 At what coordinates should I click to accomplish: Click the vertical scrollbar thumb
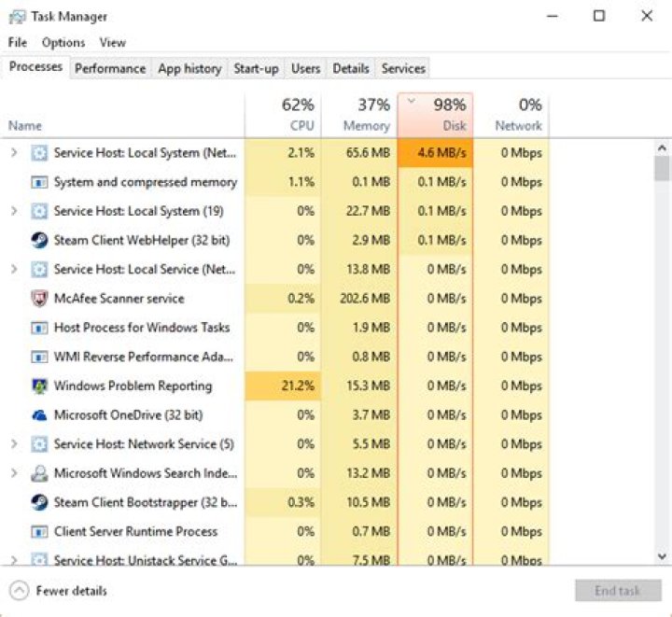(662, 168)
